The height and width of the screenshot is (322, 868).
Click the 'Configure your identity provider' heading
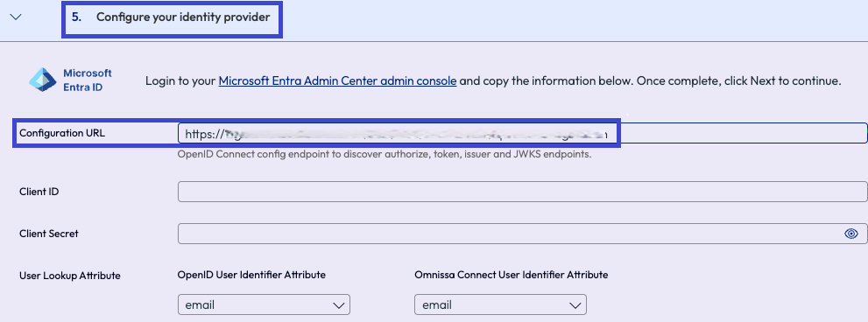point(183,17)
